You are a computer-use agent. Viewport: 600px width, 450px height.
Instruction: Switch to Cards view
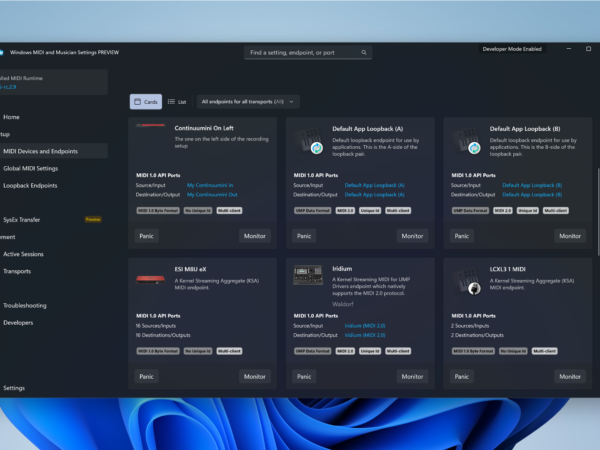pos(146,102)
